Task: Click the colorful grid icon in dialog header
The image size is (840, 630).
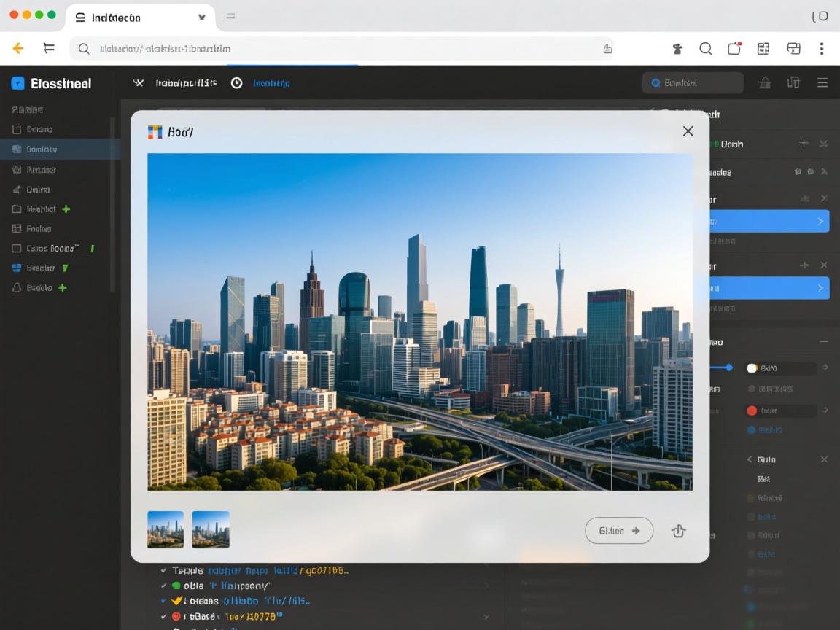Action: [155, 131]
